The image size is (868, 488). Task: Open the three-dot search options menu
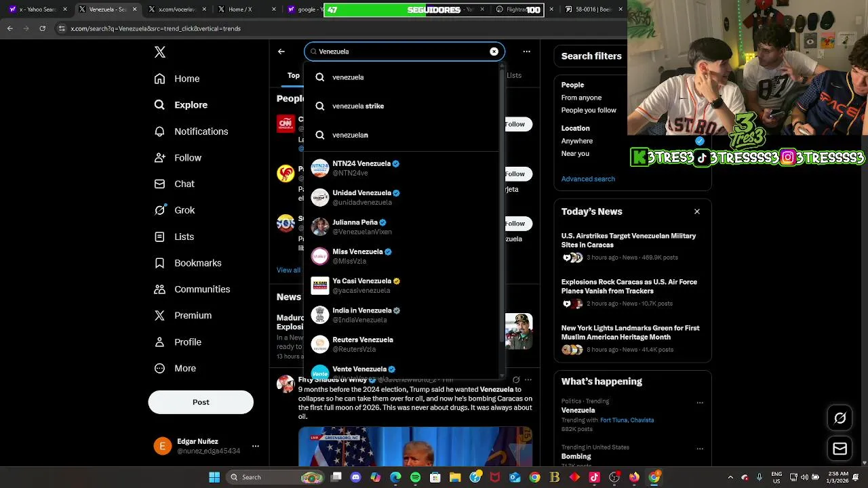[x=527, y=52]
